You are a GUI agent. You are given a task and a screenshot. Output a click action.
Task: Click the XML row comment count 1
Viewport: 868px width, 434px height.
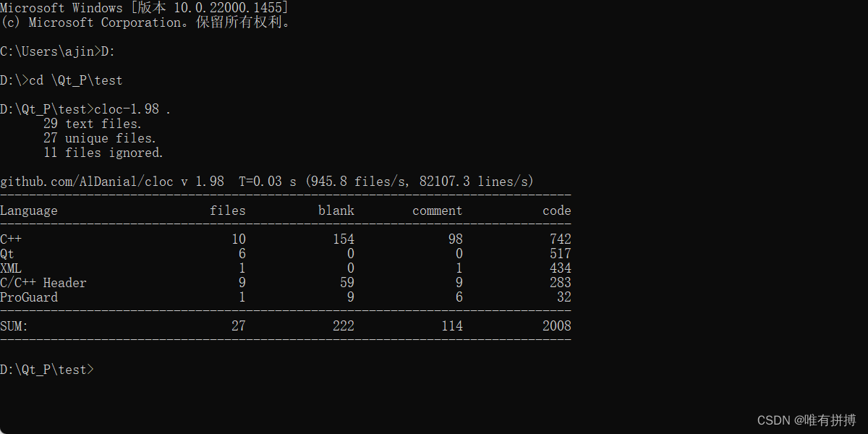tap(459, 268)
